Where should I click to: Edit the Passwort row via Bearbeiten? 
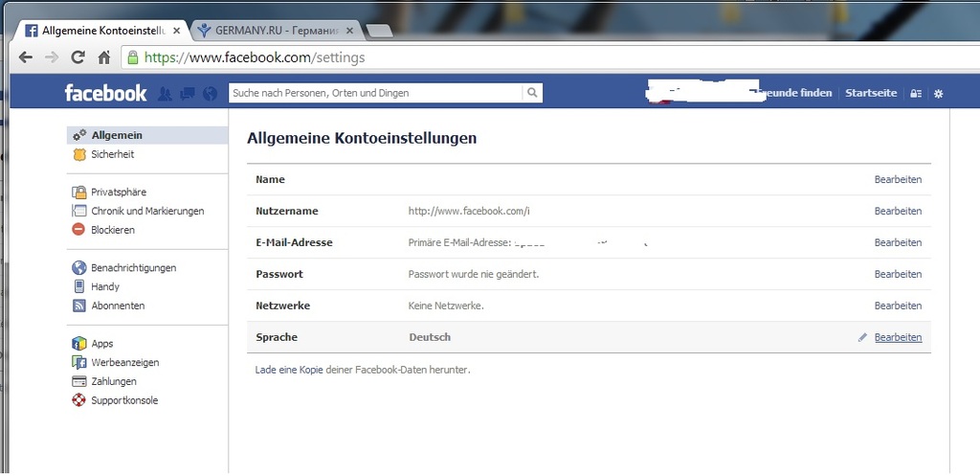(898, 274)
